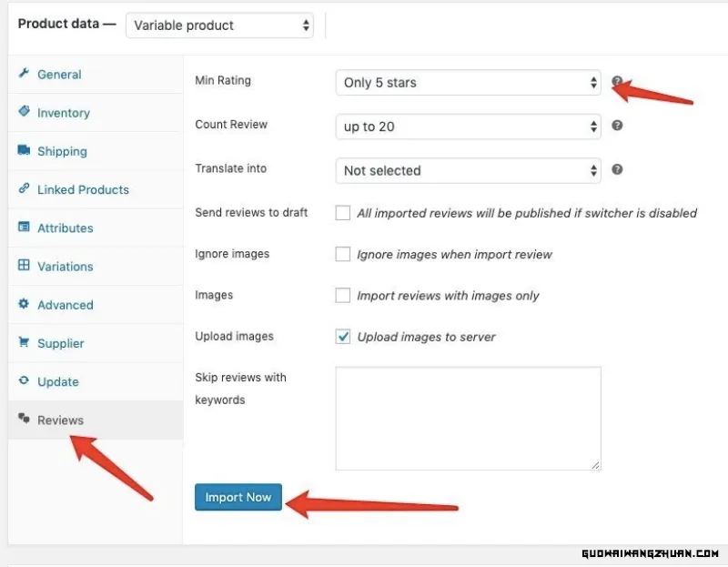Screen dimensions: 728x567
Task: Open the Count Review dropdown
Action: pyautogui.click(x=468, y=127)
